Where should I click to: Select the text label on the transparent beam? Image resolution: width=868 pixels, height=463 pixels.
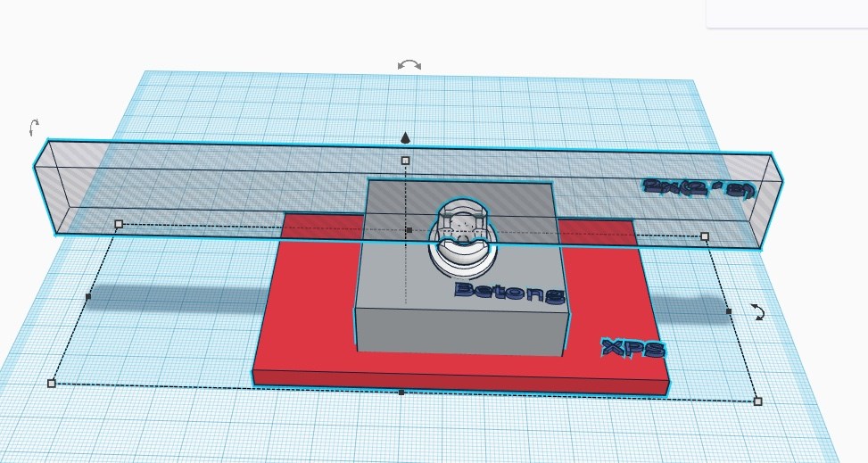tap(699, 188)
